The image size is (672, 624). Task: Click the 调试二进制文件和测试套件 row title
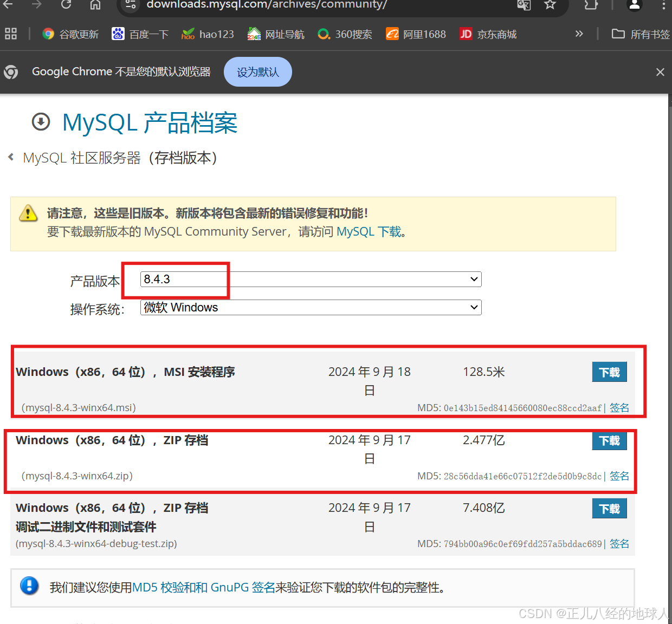86,527
